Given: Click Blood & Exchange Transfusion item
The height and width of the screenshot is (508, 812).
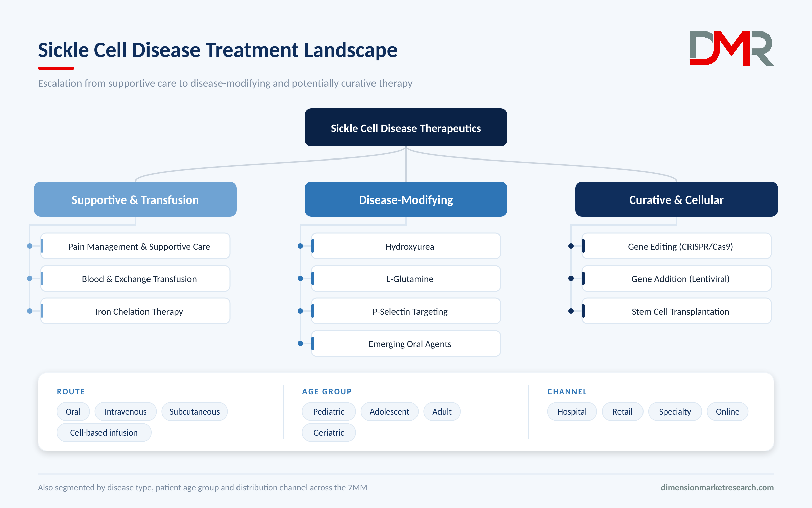Looking at the screenshot, I should pyautogui.click(x=135, y=278).
